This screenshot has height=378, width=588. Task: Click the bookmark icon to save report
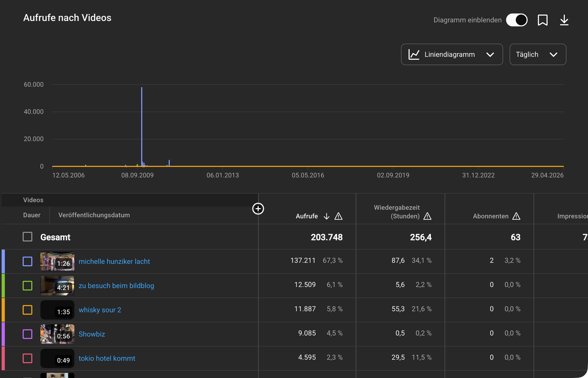(543, 20)
